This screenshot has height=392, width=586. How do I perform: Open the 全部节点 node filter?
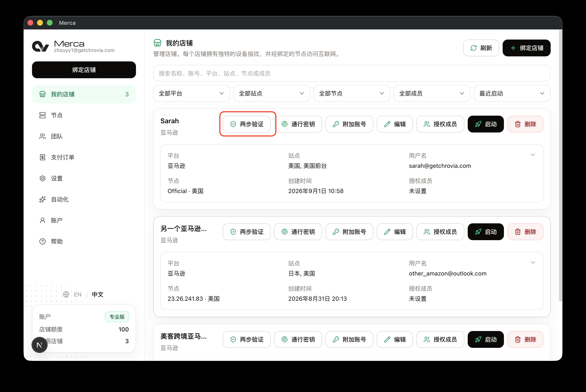point(352,93)
